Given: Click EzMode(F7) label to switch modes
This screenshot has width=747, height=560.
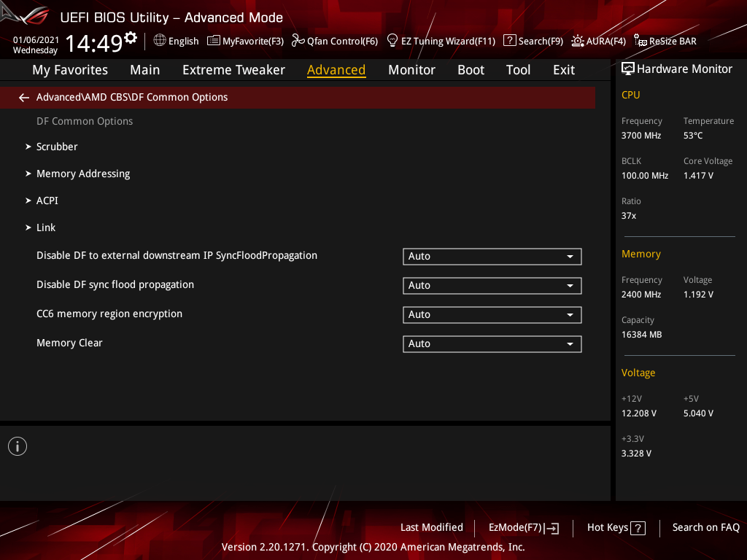Looking at the screenshot, I should click(x=516, y=528).
